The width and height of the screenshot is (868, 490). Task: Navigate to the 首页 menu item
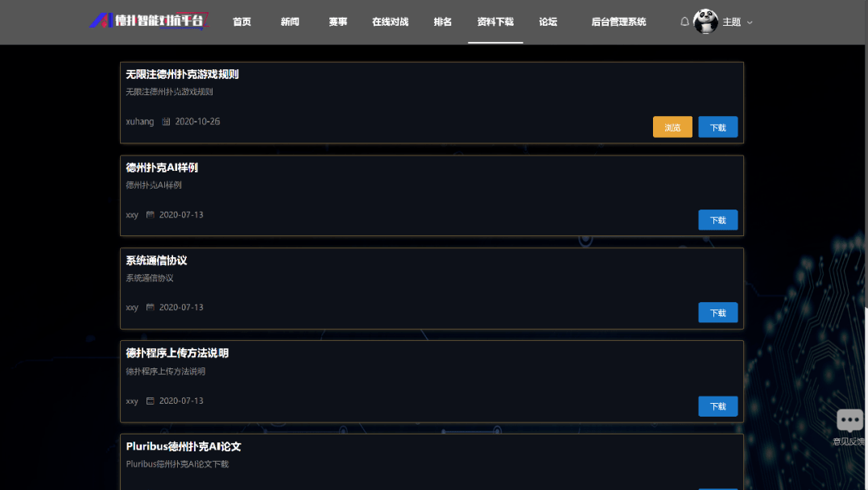point(242,22)
